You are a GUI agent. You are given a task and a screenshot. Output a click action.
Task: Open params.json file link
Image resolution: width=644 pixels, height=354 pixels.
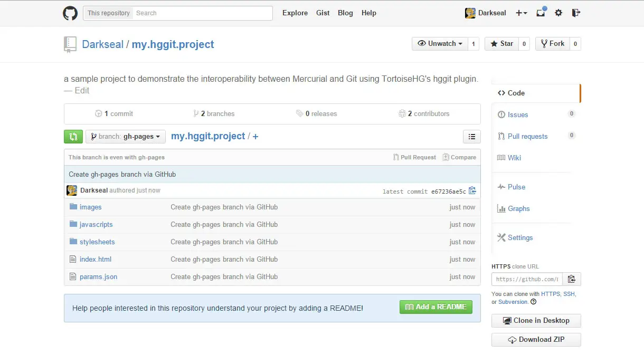[x=98, y=276]
